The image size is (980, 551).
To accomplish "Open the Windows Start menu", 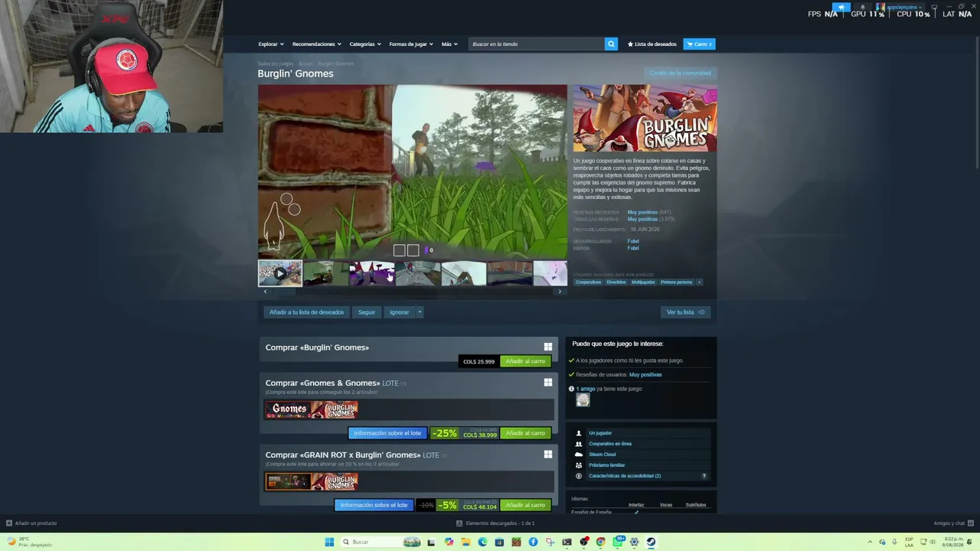I will tap(329, 542).
